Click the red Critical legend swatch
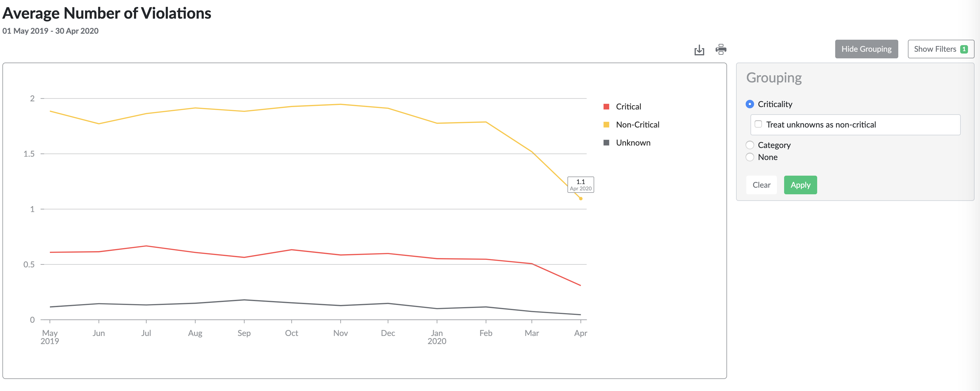The image size is (980, 391). (606, 106)
